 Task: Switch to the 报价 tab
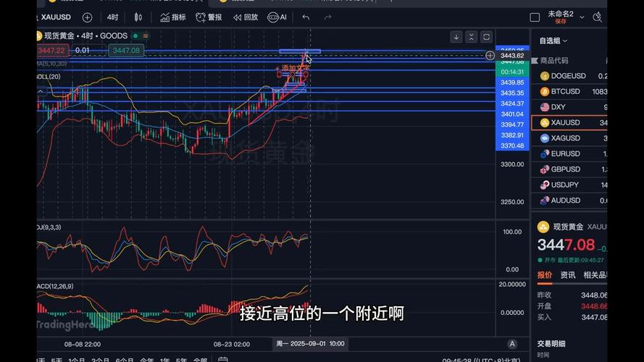coord(545,275)
